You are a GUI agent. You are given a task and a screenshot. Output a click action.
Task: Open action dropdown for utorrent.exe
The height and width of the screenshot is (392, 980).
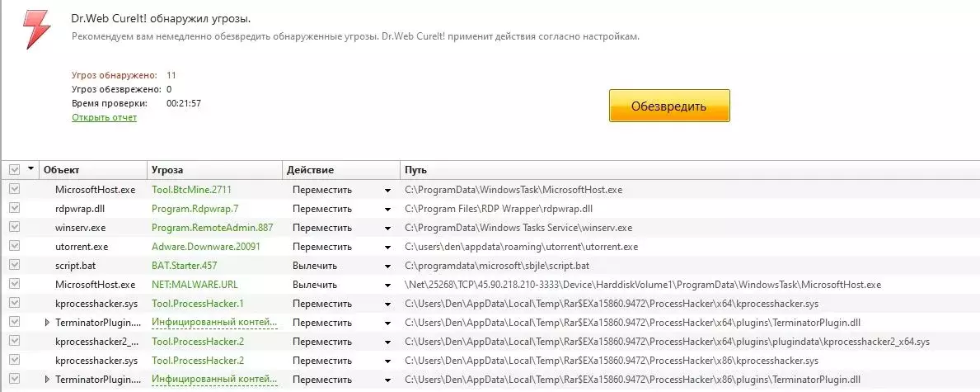click(388, 247)
